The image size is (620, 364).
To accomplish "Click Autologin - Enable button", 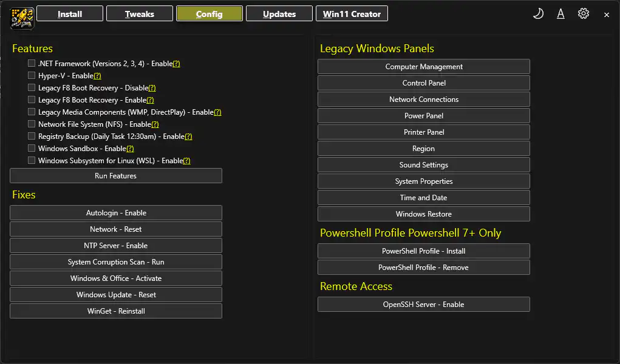I will point(116,212).
